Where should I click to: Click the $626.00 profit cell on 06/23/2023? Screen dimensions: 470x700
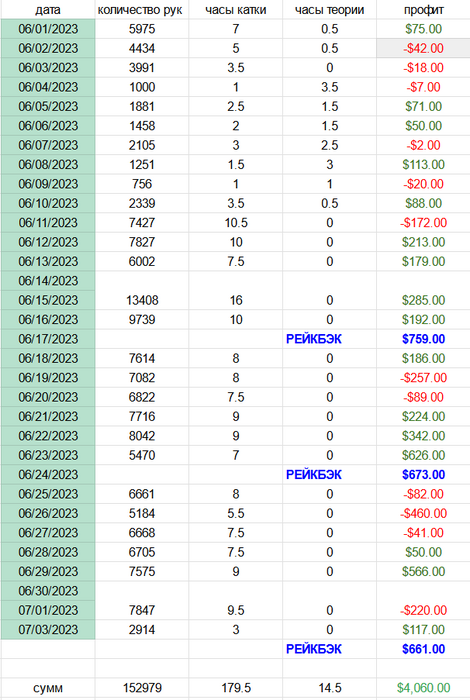click(x=423, y=455)
